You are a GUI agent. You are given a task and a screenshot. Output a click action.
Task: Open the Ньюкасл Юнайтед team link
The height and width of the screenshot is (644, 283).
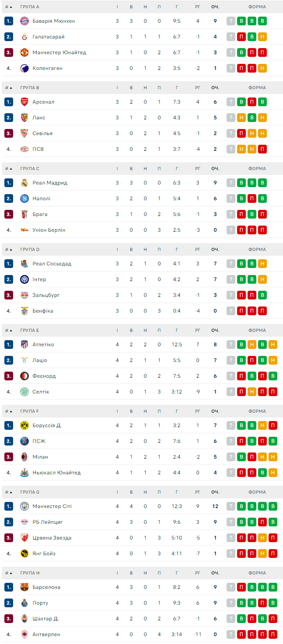click(x=56, y=473)
